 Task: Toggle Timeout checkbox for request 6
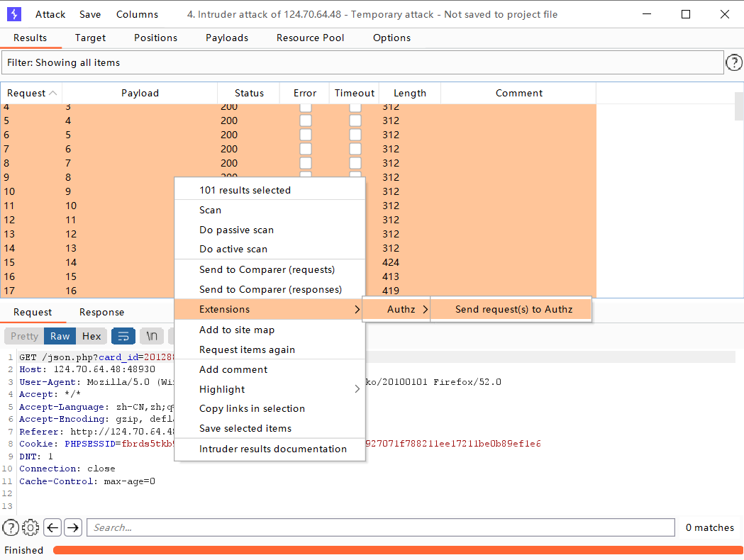coord(355,135)
